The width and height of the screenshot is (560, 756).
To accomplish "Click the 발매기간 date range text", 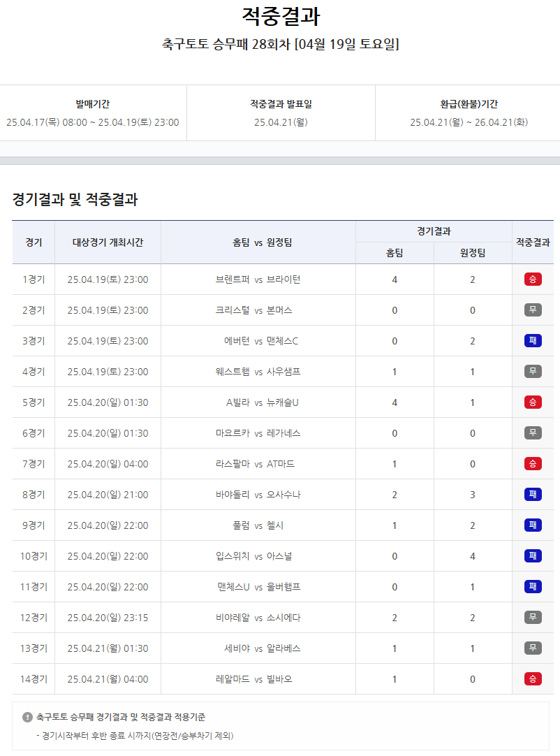I will click(x=93, y=122).
